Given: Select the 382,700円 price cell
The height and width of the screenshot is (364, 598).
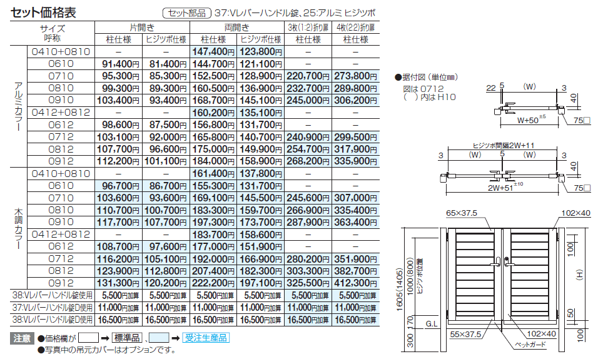Looking at the screenshot, I should pos(355,271).
